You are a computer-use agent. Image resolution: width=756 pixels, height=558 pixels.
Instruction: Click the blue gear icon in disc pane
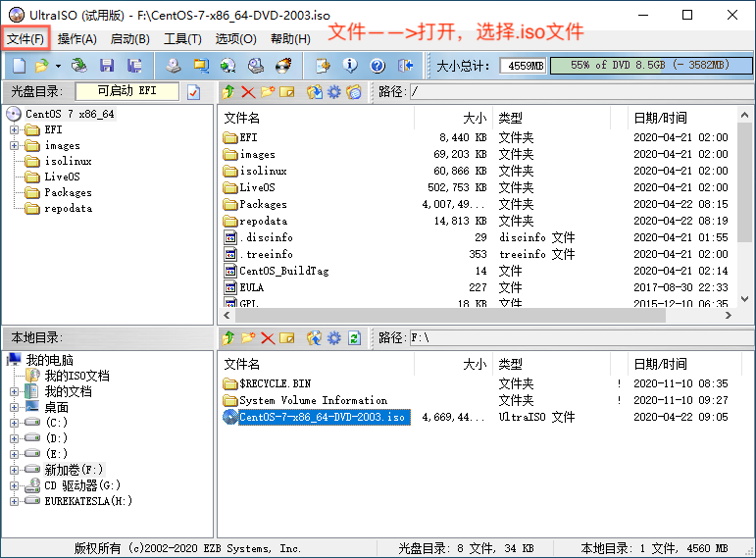pyautogui.click(x=334, y=91)
